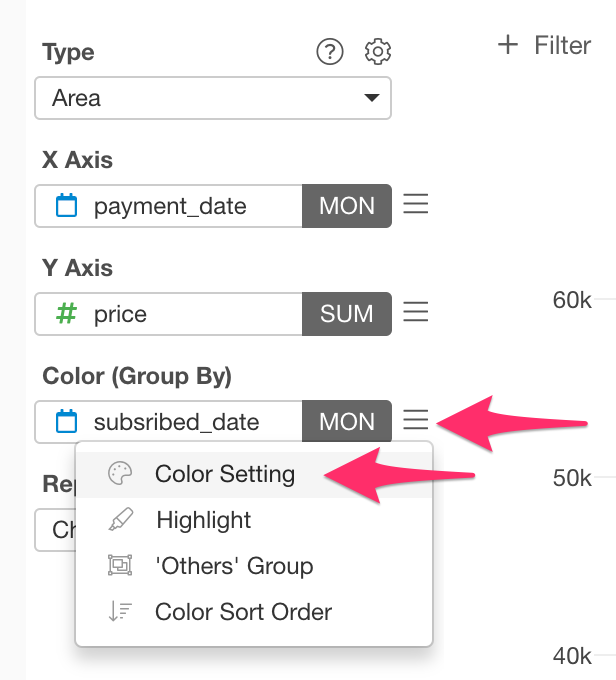
Task: Open X Axis hamburger menu for payment_date
Action: (416, 204)
